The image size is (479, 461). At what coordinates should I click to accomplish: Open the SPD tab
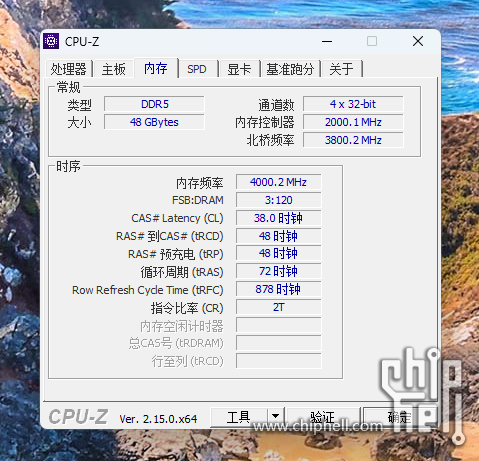[x=197, y=69]
